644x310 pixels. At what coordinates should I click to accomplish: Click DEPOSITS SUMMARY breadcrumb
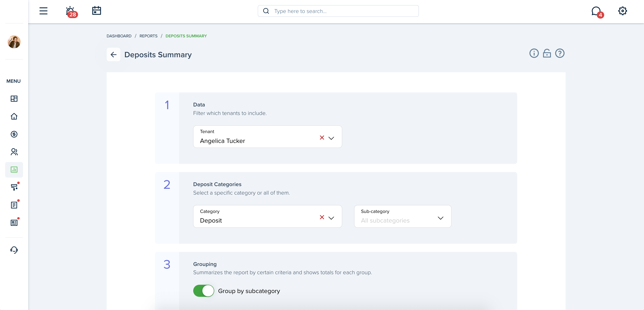coord(186,36)
